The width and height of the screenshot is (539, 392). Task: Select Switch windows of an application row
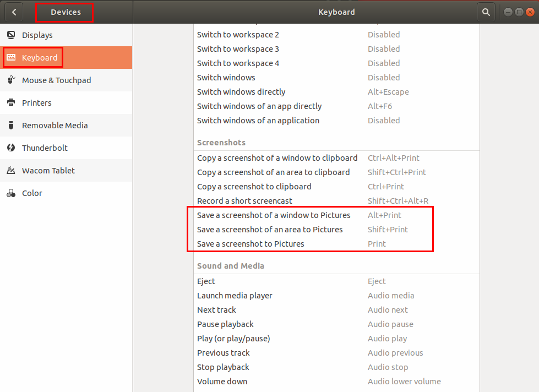(336, 121)
